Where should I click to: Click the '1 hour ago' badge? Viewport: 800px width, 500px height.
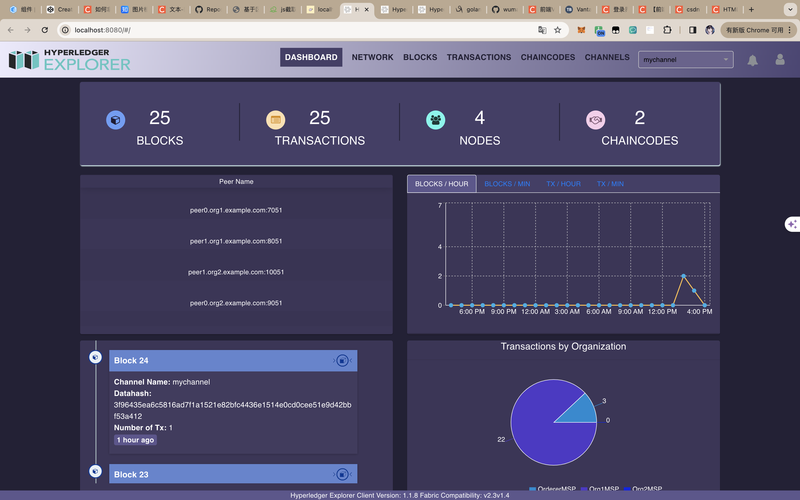tap(135, 440)
